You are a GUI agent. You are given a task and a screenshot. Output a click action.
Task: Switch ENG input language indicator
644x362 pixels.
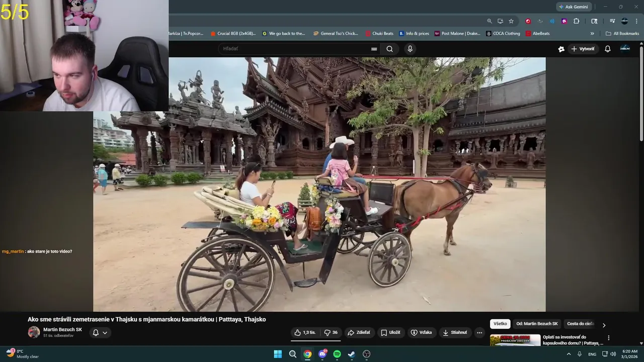click(x=592, y=354)
